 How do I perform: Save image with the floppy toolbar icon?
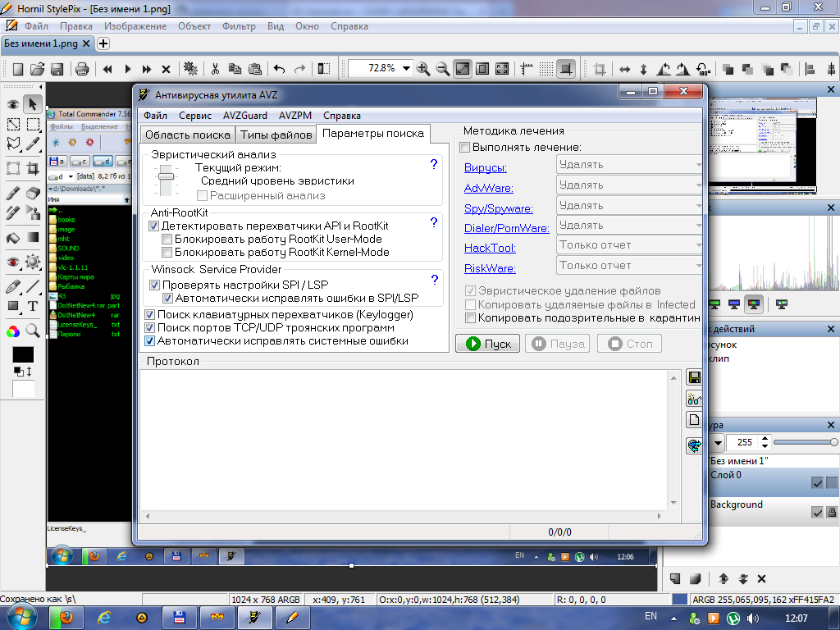[x=57, y=69]
